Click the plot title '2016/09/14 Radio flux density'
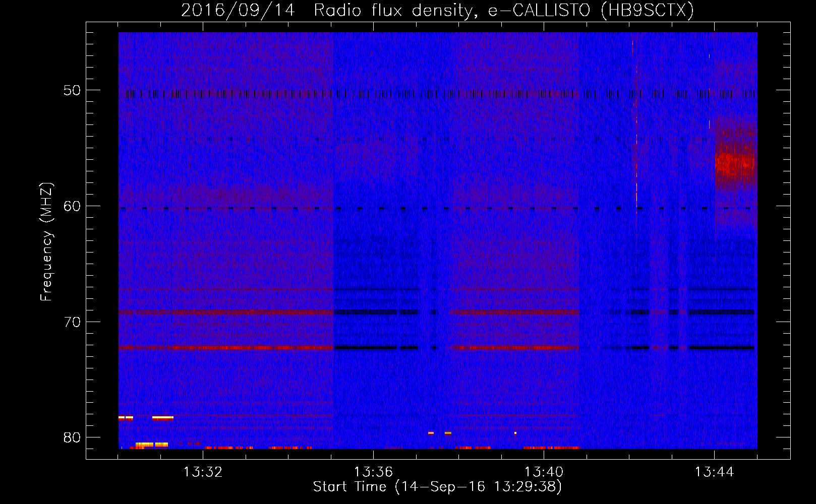The width and height of the screenshot is (816, 504). point(438,10)
